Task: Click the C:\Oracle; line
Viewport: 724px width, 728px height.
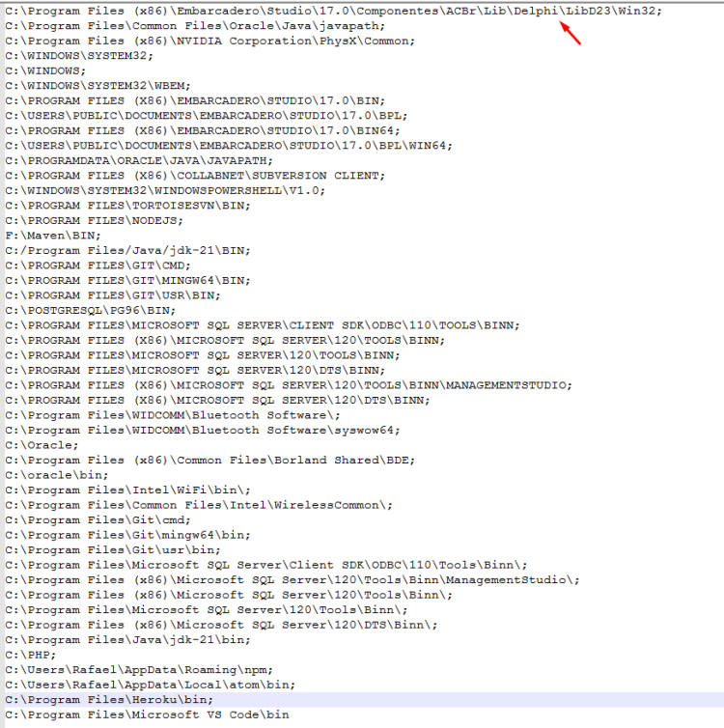Action: [x=42, y=445]
